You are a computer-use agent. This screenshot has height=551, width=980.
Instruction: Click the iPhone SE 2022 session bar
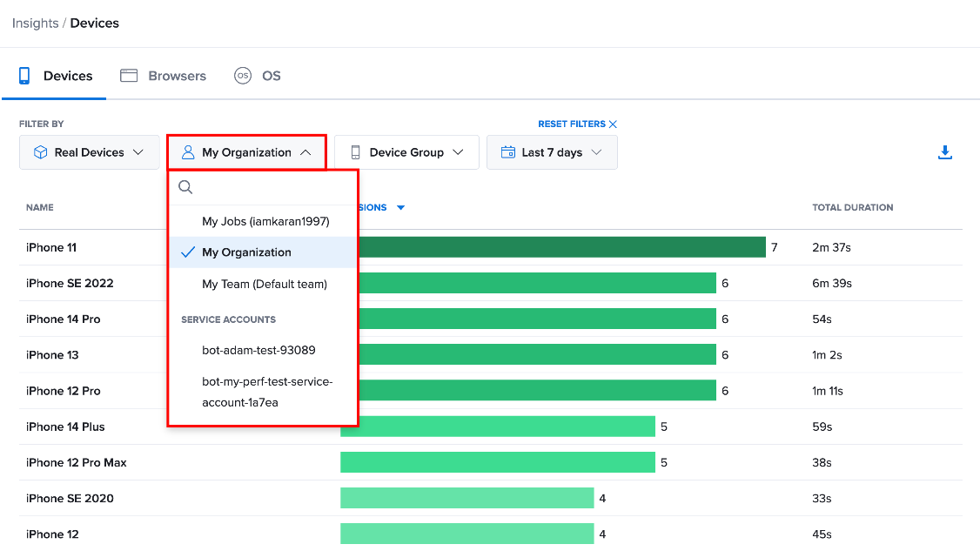537,283
